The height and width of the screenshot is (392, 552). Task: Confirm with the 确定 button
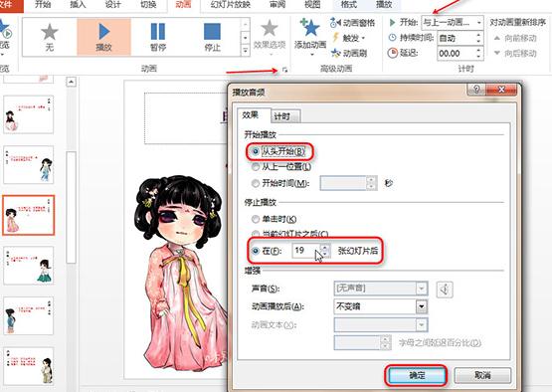pos(417,375)
